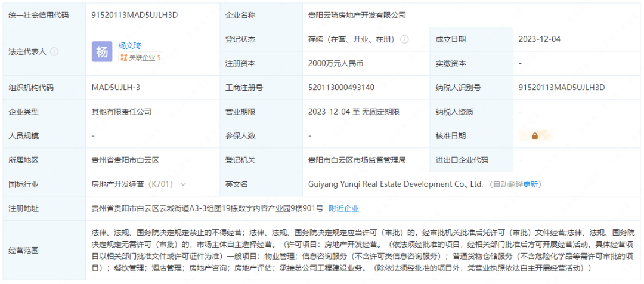Open the 关联企业 5 badge
The width and height of the screenshot is (644, 284).
click(141, 58)
